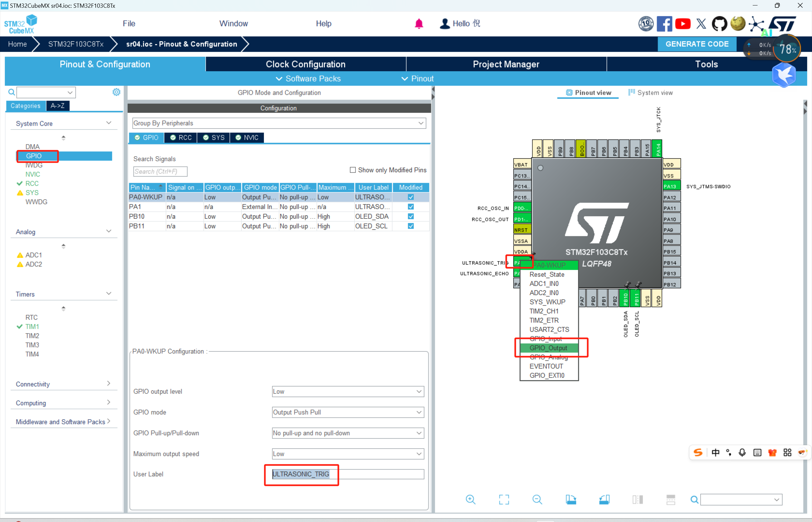Open the GitHub icon link
The height and width of the screenshot is (522, 812).
pos(720,24)
